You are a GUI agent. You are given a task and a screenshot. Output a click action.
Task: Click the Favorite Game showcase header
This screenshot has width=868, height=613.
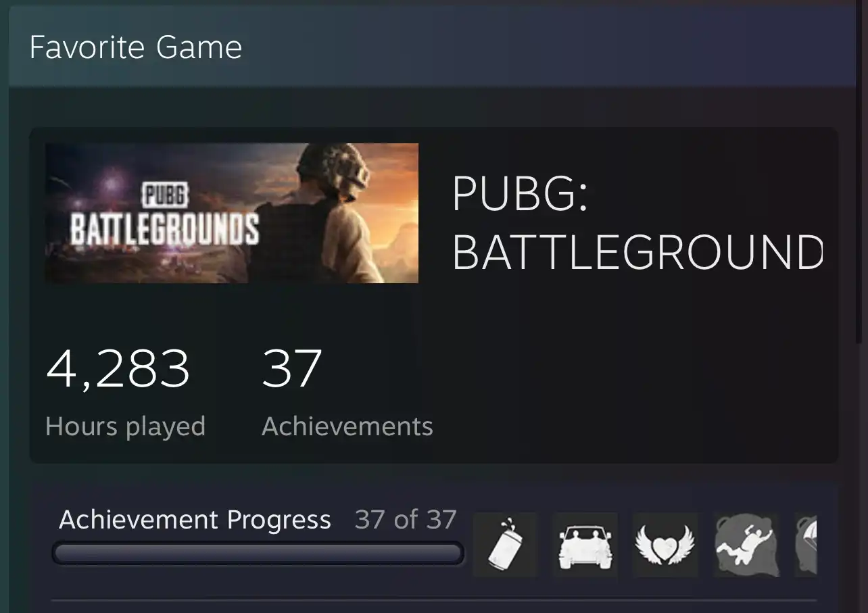(433, 47)
